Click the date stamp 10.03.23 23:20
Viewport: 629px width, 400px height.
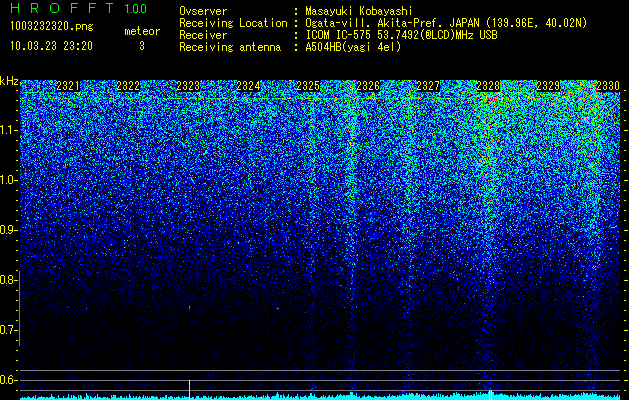click(x=51, y=46)
